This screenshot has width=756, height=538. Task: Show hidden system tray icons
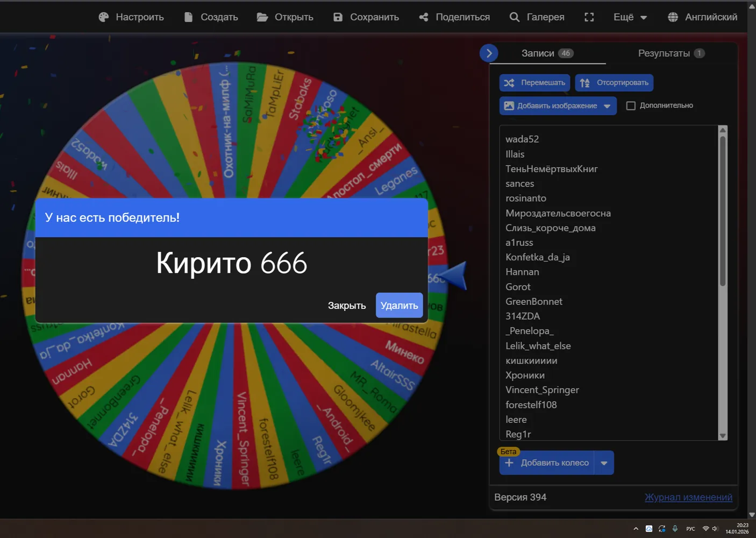pyautogui.click(x=636, y=529)
